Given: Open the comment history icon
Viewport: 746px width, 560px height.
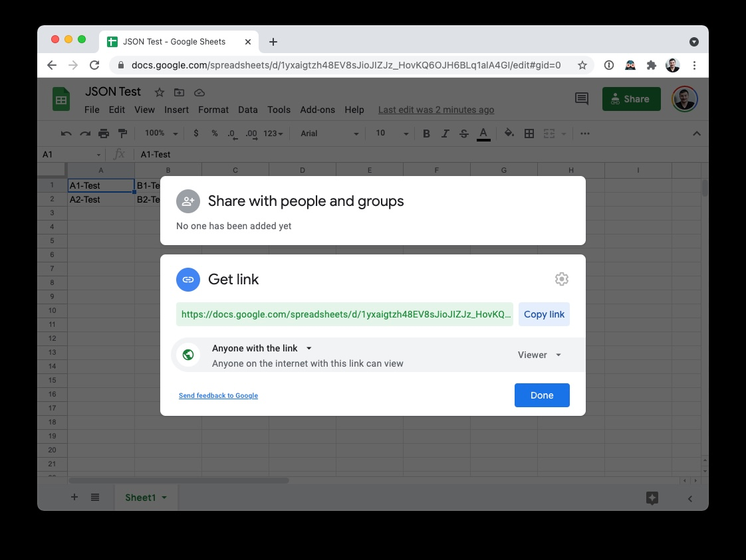Looking at the screenshot, I should click(581, 98).
